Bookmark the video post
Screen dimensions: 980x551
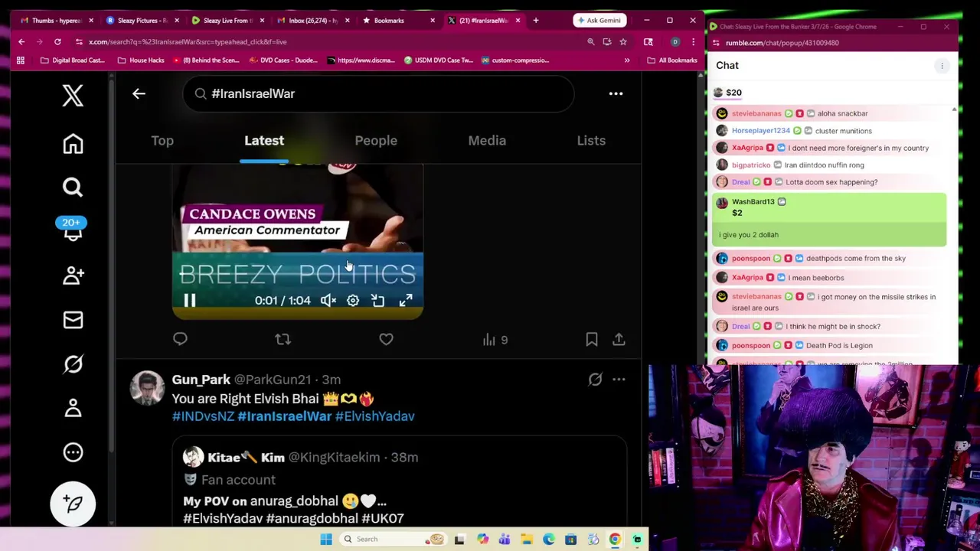point(592,339)
